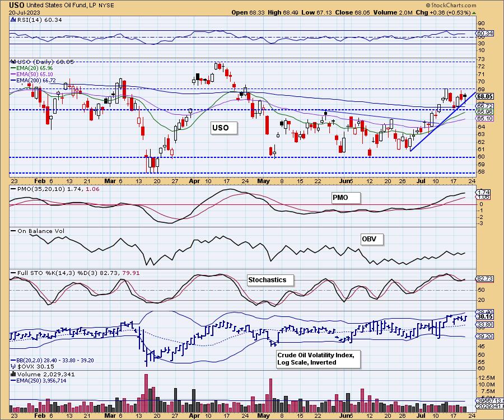Click the Open 68.33 header value

[248, 12]
